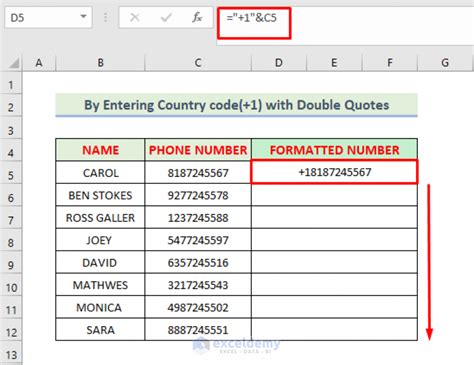
Task: Select the cell containing SARA
Action: pos(100,329)
